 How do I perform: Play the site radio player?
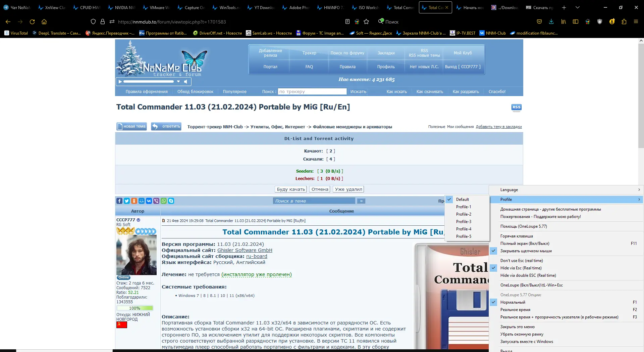(120, 81)
